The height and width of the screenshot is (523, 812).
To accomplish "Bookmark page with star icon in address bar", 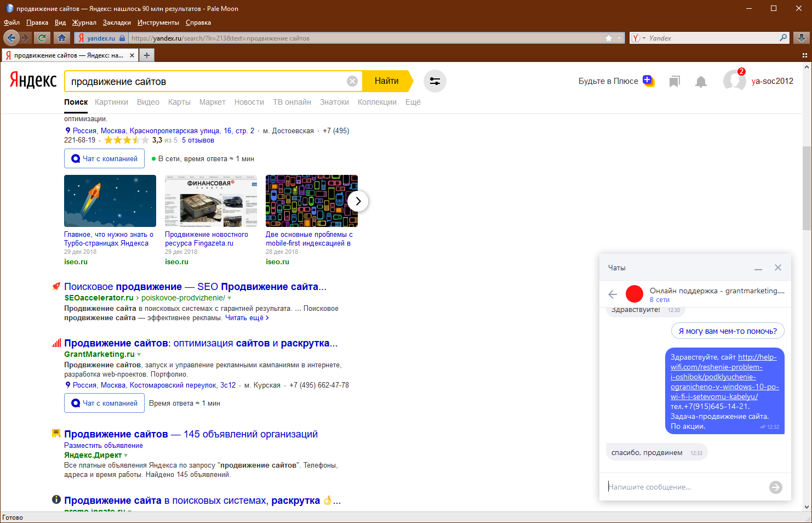I will (609, 38).
